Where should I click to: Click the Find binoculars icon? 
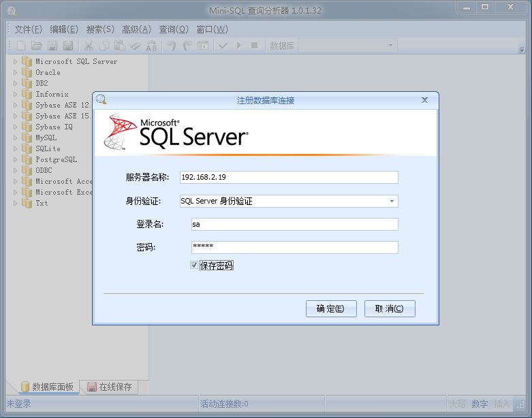[x=136, y=46]
